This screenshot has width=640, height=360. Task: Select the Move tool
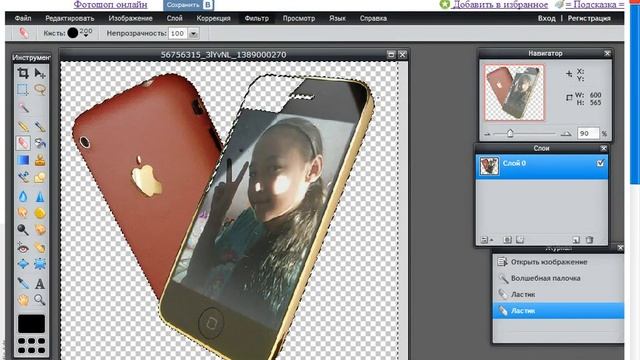coord(40,73)
